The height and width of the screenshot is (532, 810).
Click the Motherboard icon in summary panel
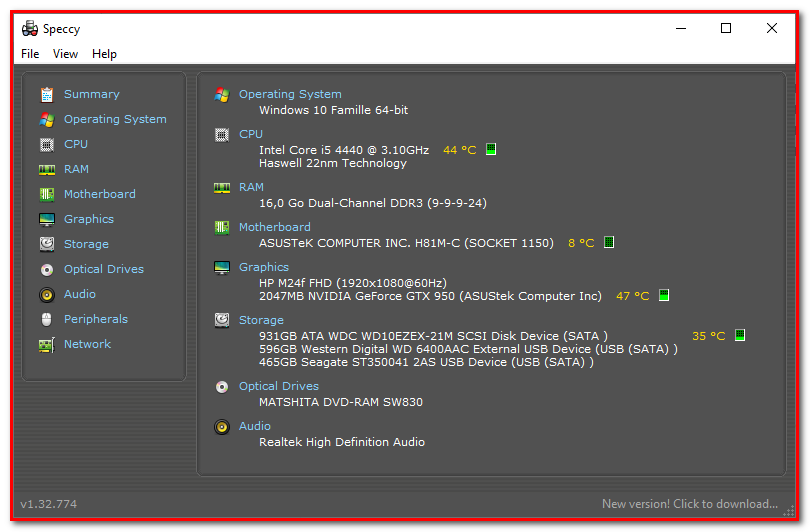click(222, 227)
